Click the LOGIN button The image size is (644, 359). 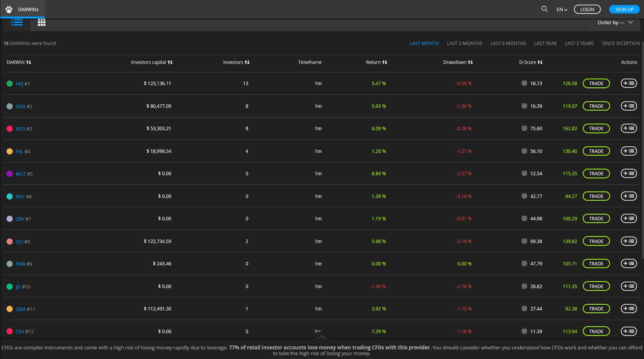coord(587,9)
